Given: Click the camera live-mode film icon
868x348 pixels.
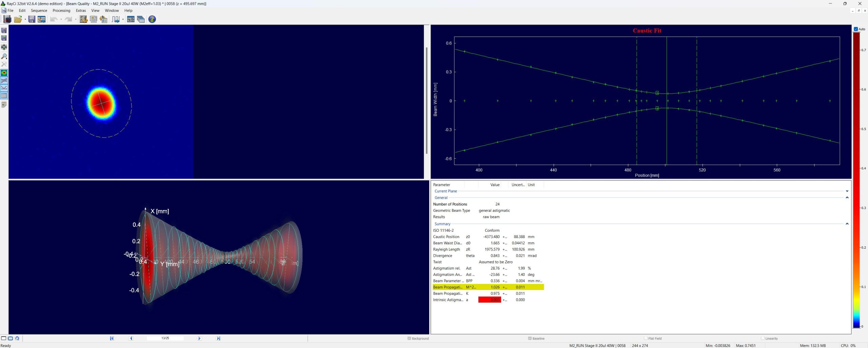Looking at the screenshot, I should pos(7,19).
